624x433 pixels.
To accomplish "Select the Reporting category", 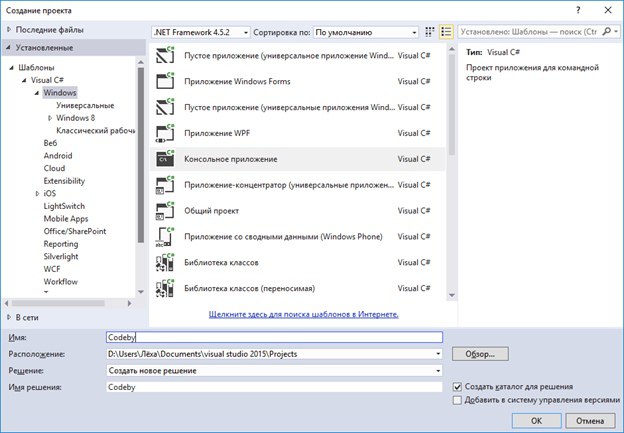I will point(60,244).
